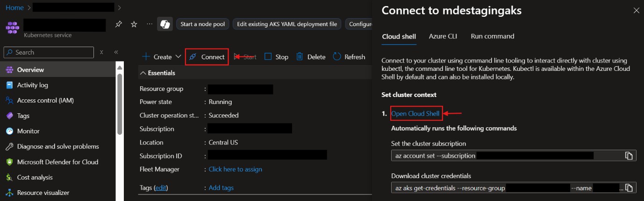Image resolution: width=644 pixels, height=201 pixels.
Task: Click the Refresh toolbar icon
Action: 337,57
